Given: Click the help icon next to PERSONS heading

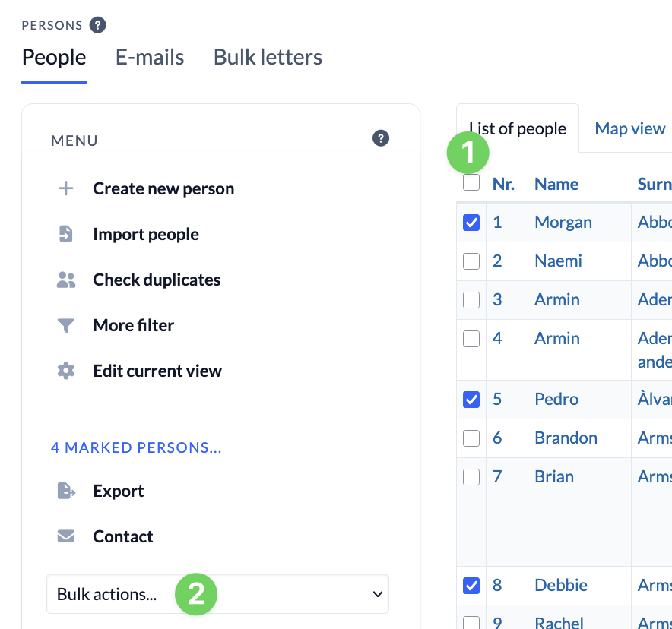Looking at the screenshot, I should click(98, 25).
